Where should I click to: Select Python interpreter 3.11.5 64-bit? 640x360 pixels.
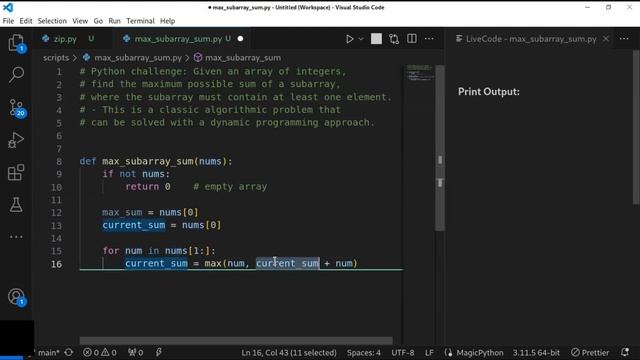tap(536, 352)
